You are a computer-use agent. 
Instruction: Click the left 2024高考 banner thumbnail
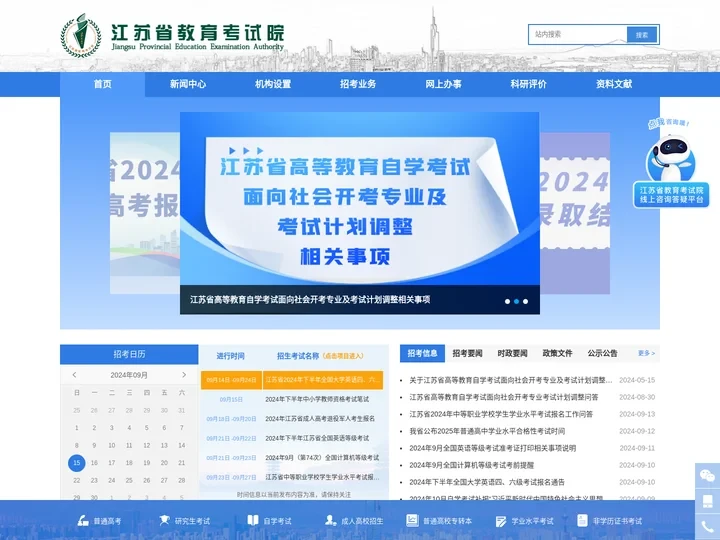click(x=145, y=213)
